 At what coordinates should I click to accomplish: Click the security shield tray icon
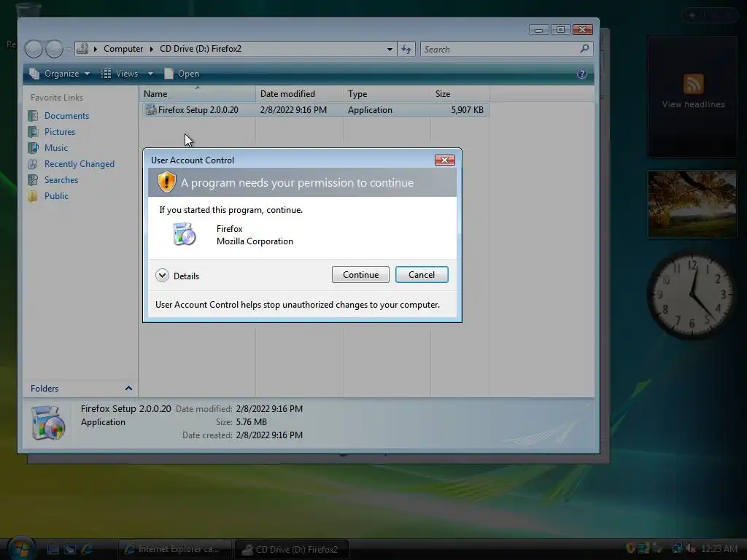[630, 548]
